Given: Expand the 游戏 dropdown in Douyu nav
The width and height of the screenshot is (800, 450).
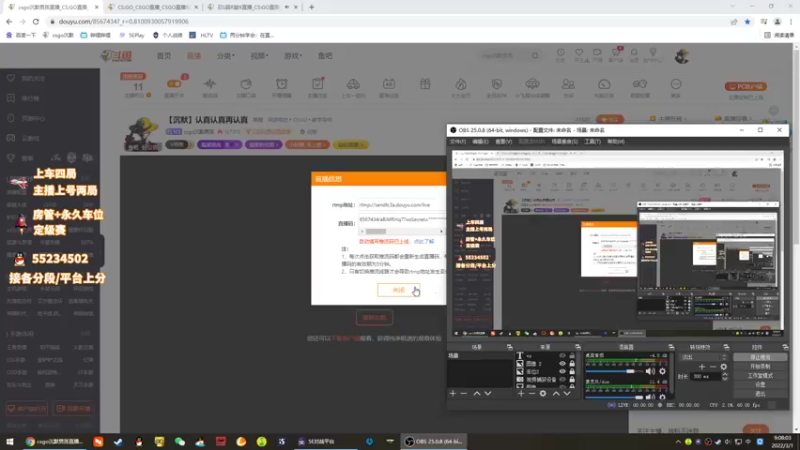Looking at the screenshot, I should pos(293,56).
